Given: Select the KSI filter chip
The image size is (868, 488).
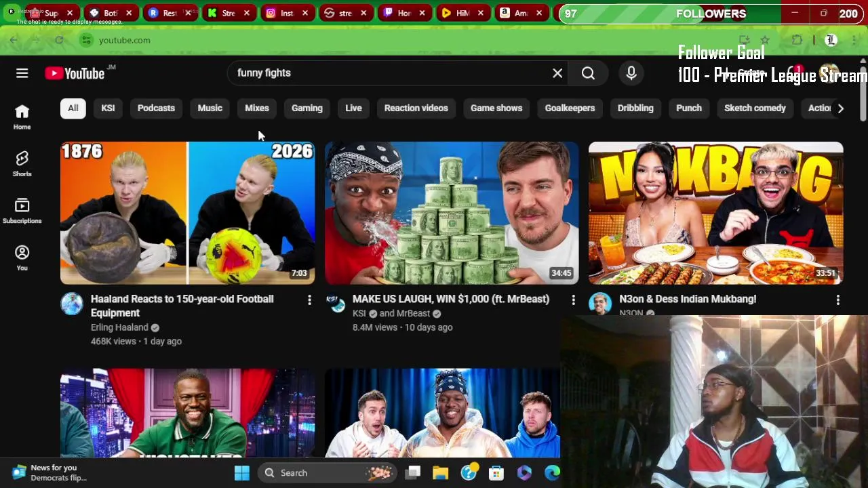Looking at the screenshot, I should pos(108,108).
